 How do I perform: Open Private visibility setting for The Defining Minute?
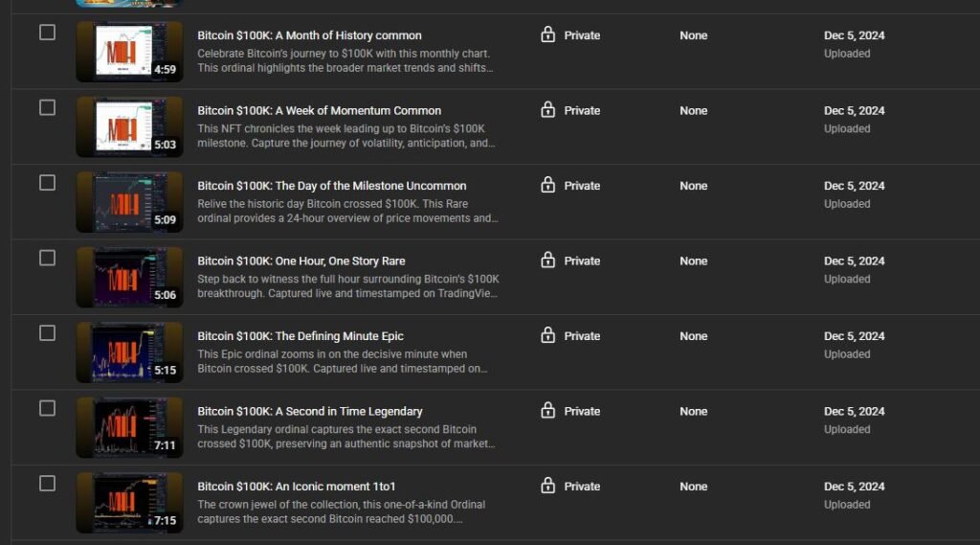click(x=582, y=336)
